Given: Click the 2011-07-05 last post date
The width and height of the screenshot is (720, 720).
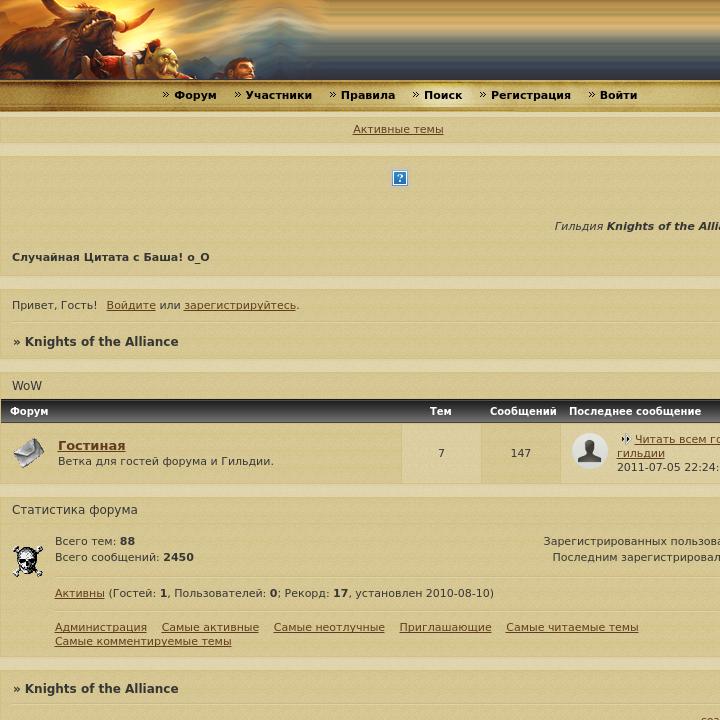Looking at the screenshot, I should tap(668, 467).
